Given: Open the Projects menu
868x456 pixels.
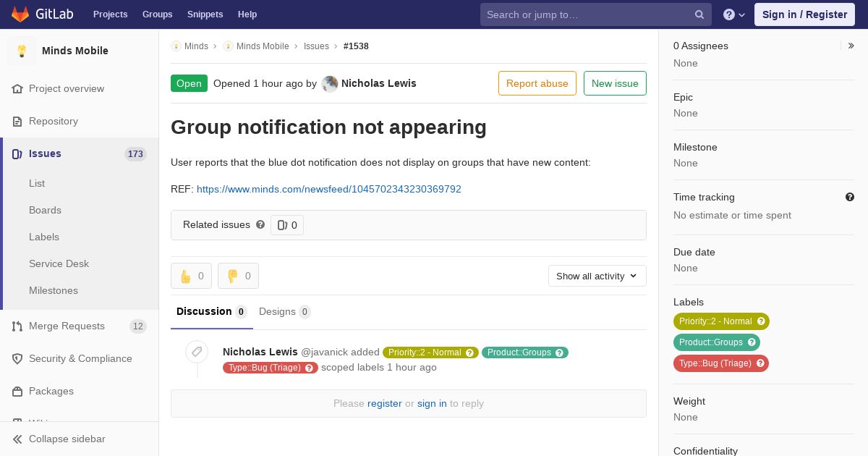Looking at the screenshot, I should [x=110, y=14].
